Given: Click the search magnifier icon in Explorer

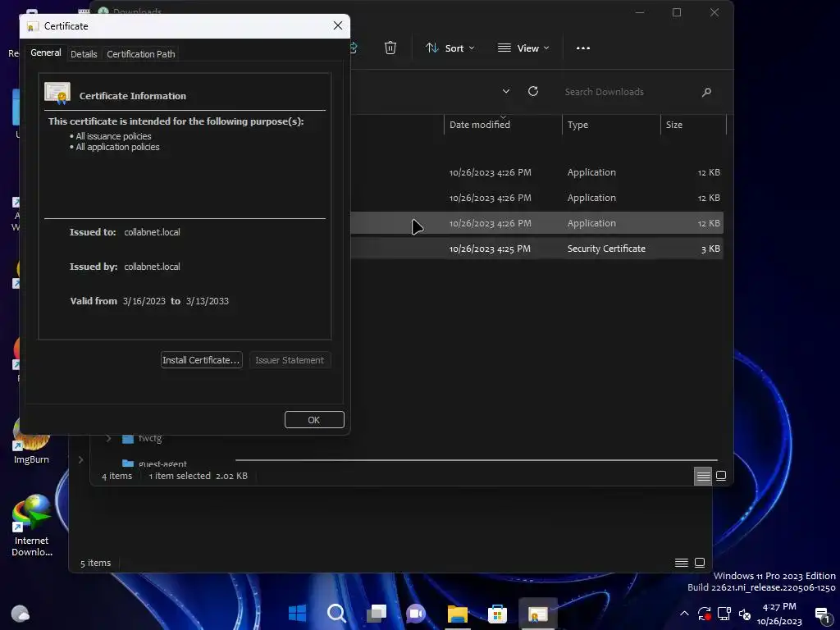Looking at the screenshot, I should pos(706,92).
